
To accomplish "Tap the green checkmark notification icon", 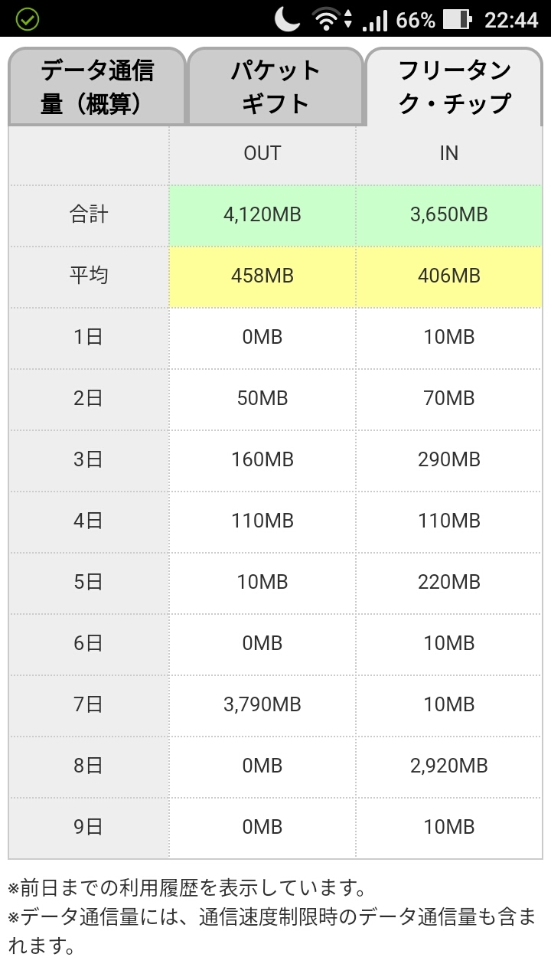I will (x=28, y=19).
